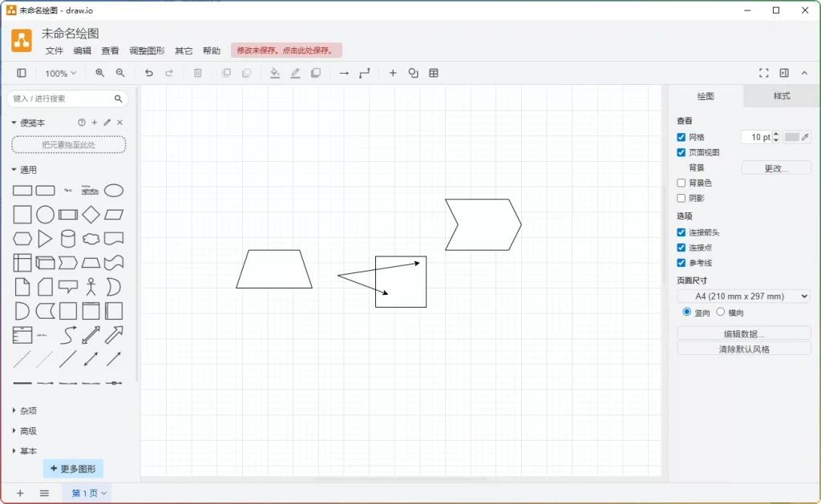Screen dimensions: 821x504
Task: Open the Fill Color tool in toolbar
Action: (x=275, y=73)
